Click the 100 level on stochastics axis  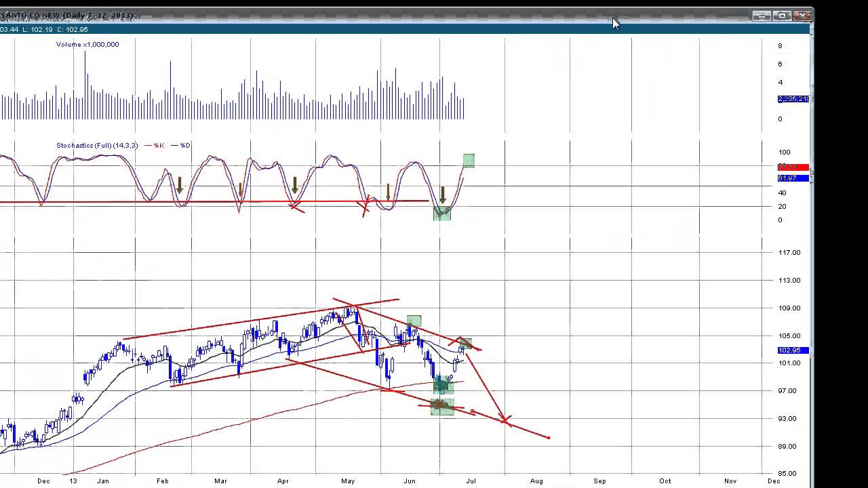(785, 152)
